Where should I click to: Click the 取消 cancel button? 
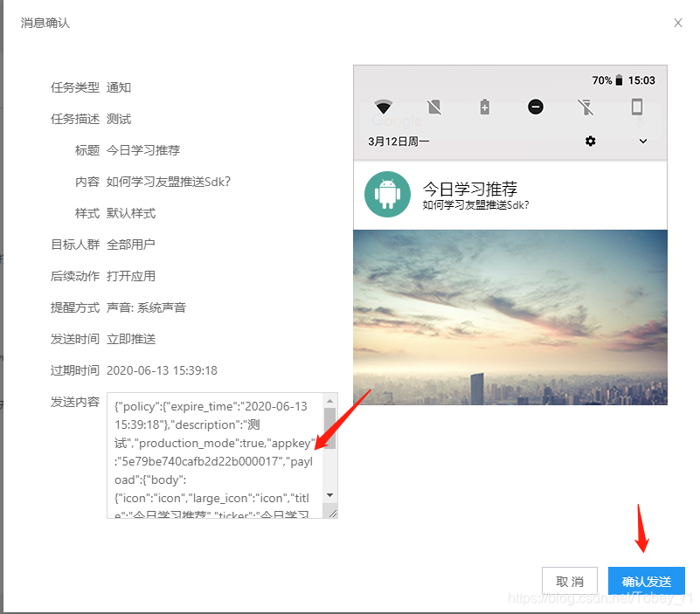(x=570, y=581)
